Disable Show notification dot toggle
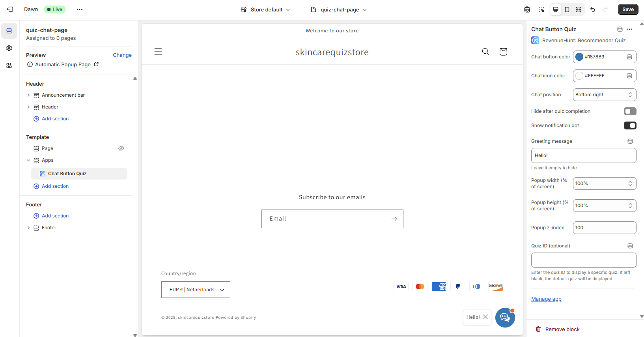644x337 pixels. [x=630, y=125]
